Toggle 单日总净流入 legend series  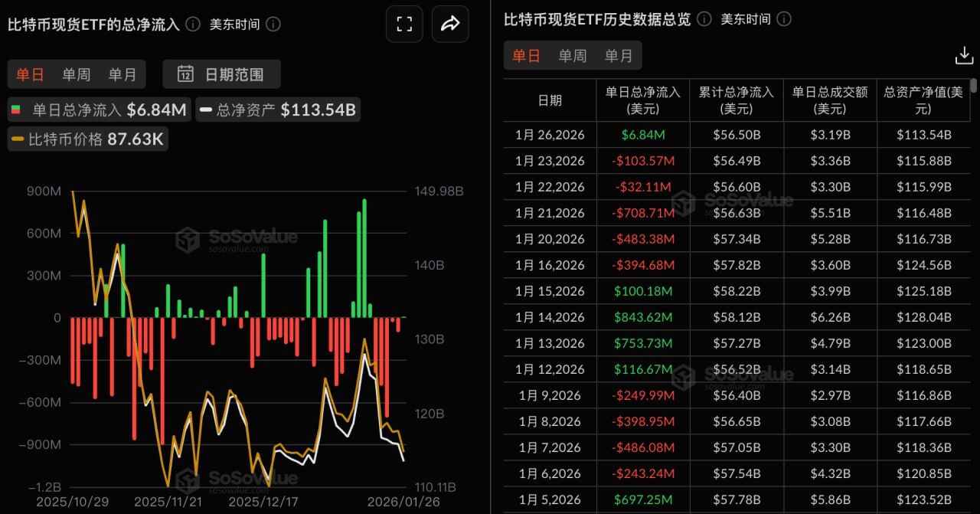(x=98, y=110)
